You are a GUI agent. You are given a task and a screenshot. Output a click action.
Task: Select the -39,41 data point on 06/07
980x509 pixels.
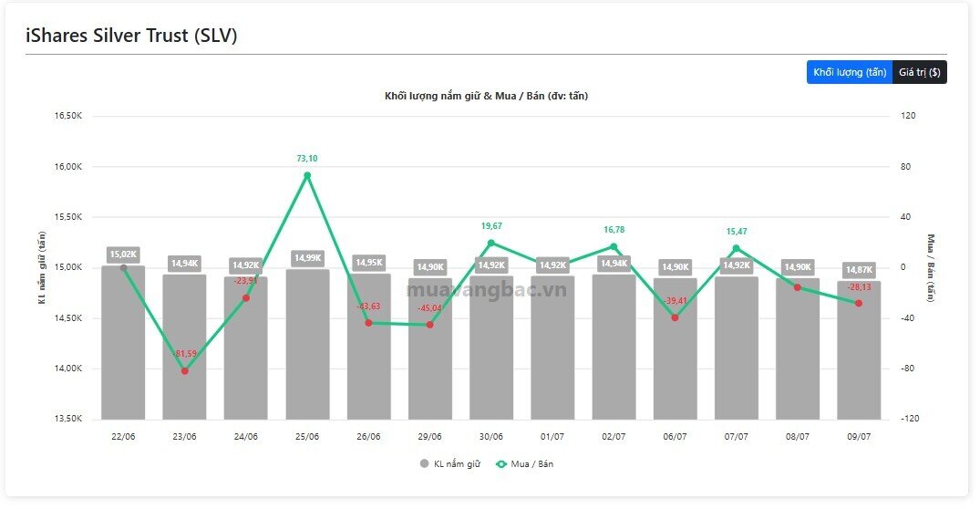pyautogui.click(x=675, y=317)
